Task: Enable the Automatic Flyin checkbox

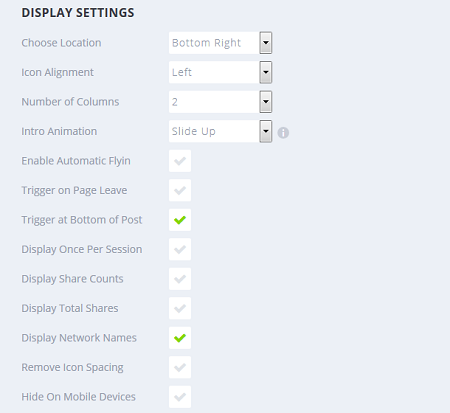Action: [180, 161]
